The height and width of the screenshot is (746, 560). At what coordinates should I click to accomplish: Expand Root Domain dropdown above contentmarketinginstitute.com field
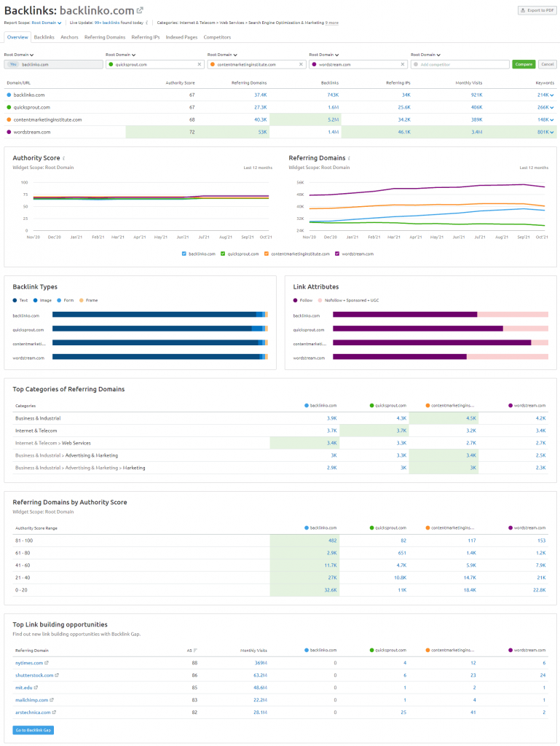tap(223, 55)
